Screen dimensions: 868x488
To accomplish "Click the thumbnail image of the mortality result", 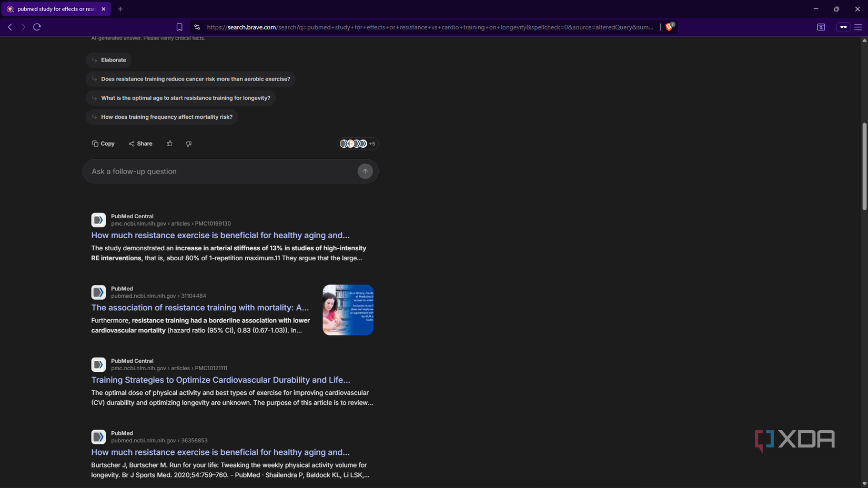I will pos(348,310).
